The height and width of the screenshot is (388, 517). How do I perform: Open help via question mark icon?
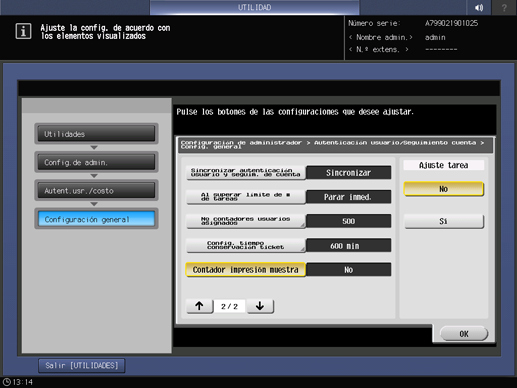[x=504, y=7]
